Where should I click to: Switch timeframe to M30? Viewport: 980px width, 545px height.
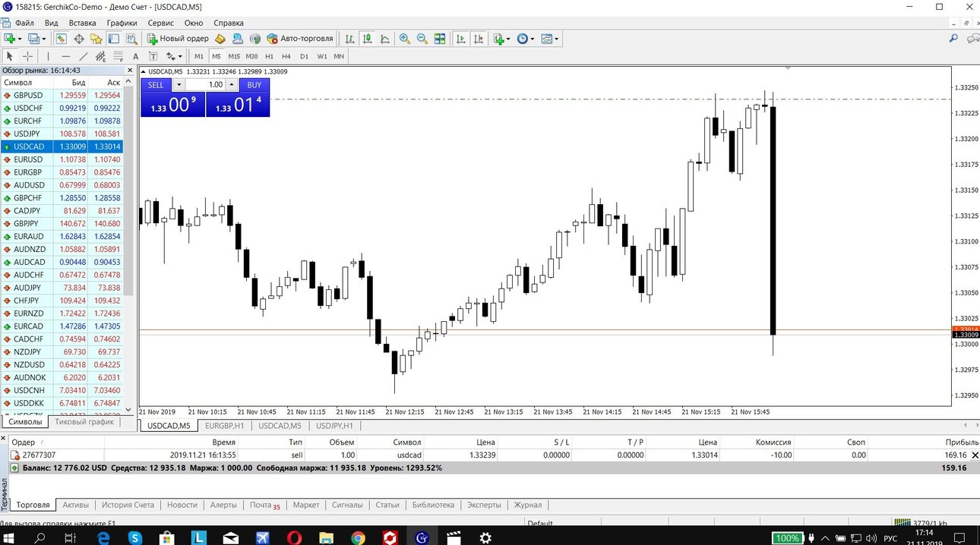[x=251, y=56]
